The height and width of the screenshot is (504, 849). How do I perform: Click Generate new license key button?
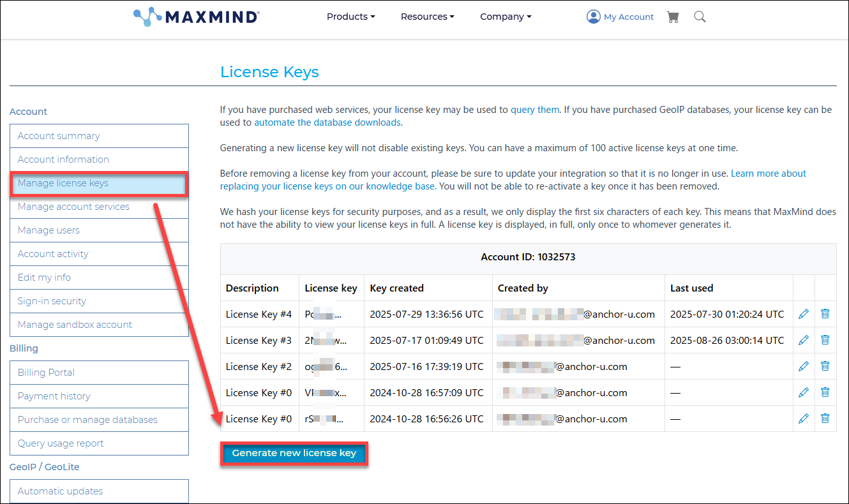pos(294,454)
